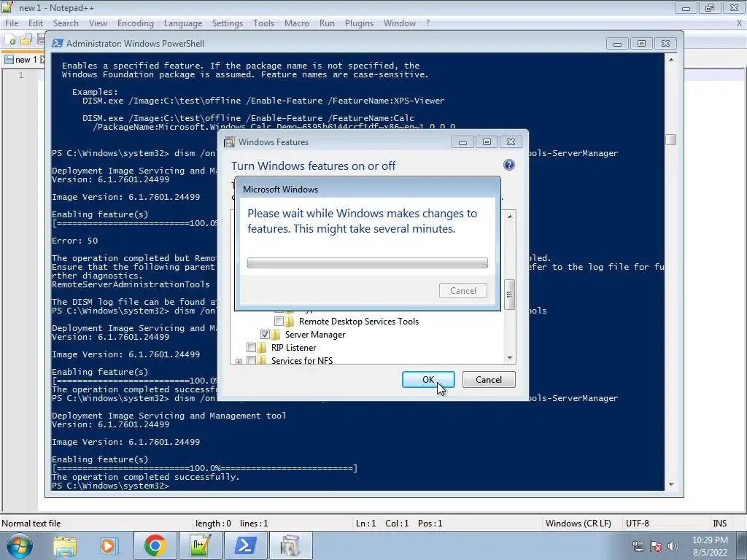Open the Window menu in Notepad++

[400, 23]
